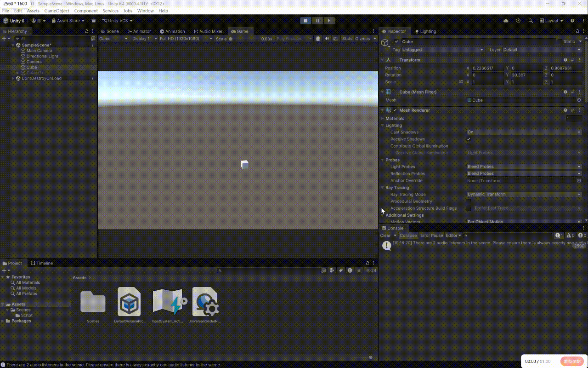Click the Rotation Y input field

coord(526,75)
